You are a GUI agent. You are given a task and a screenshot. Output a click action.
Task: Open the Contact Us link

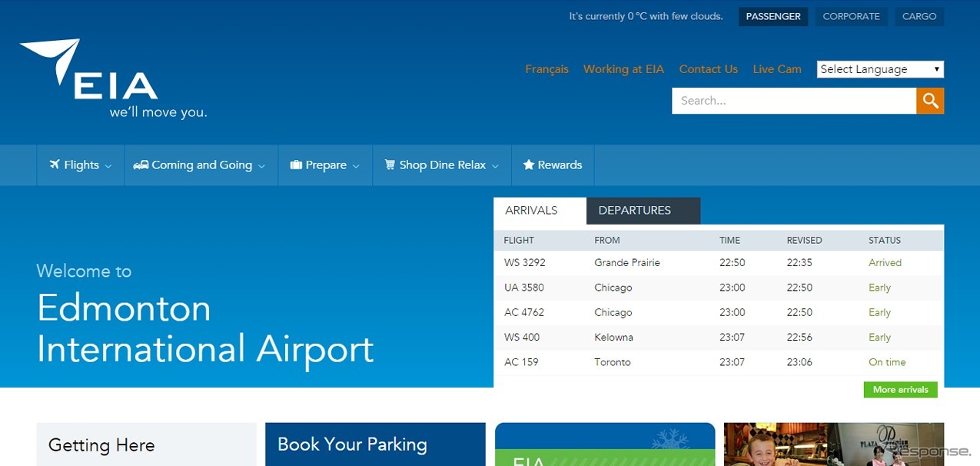[x=709, y=69]
